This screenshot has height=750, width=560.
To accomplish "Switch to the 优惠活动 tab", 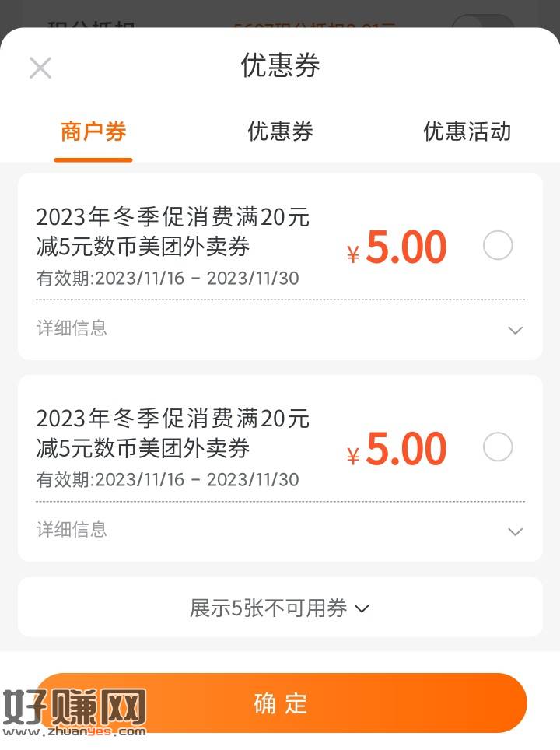I will (x=467, y=131).
